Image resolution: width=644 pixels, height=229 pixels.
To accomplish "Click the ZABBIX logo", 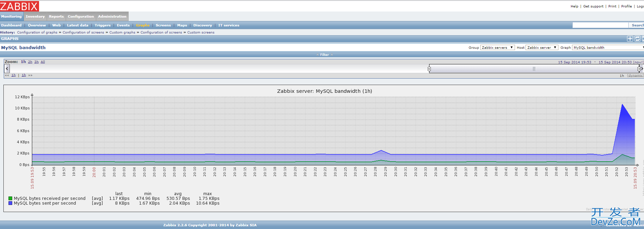I will [x=19, y=6].
